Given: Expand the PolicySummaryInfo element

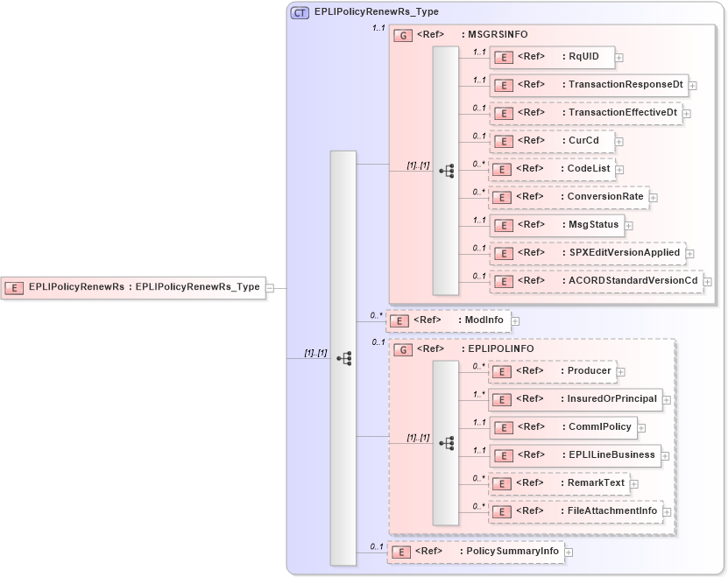Looking at the screenshot, I should (x=568, y=552).
